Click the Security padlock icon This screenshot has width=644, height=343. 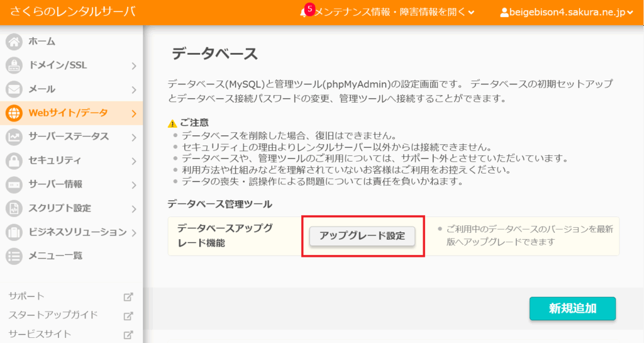click(x=14, y=160)
